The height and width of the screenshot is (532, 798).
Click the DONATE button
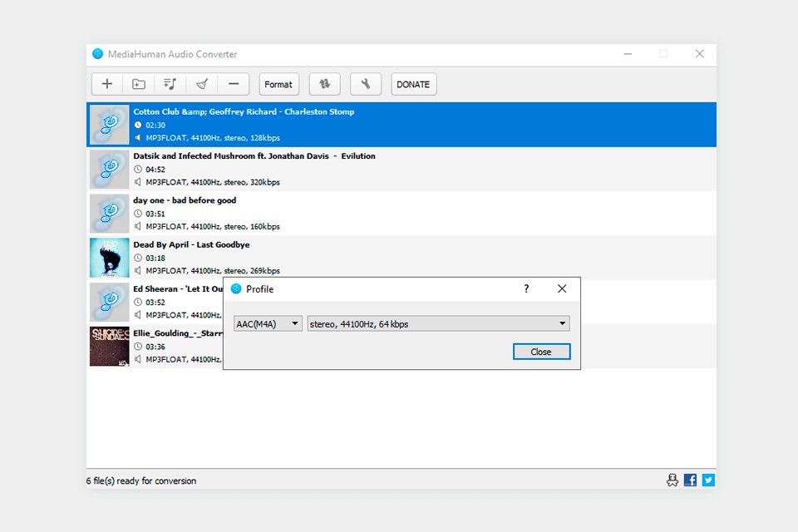(x=413, y=84)
